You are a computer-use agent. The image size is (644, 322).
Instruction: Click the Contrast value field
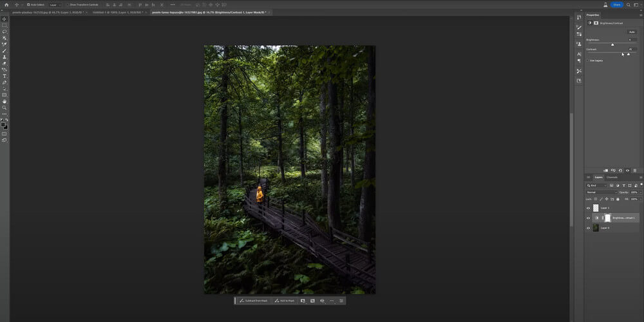pos(633,50)
